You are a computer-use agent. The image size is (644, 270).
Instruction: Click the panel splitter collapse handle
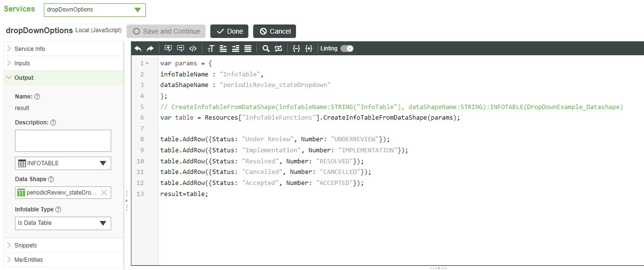click(127, 201)
